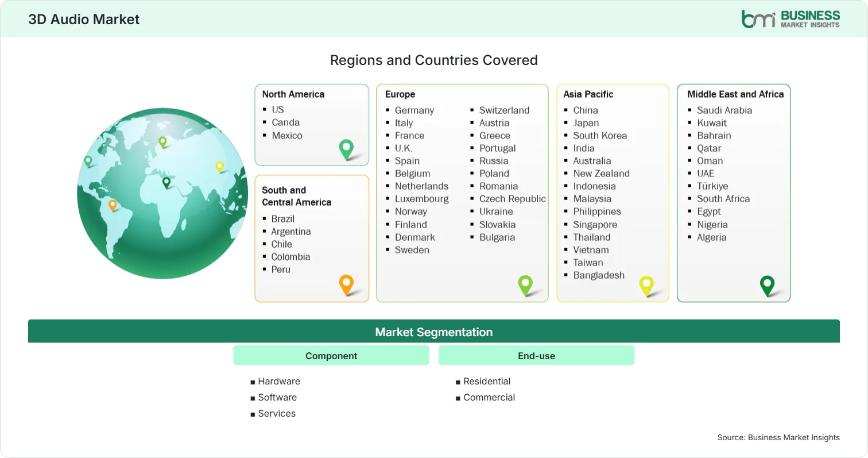Click 'Source: Business Market Insights' text

point(778,437)
